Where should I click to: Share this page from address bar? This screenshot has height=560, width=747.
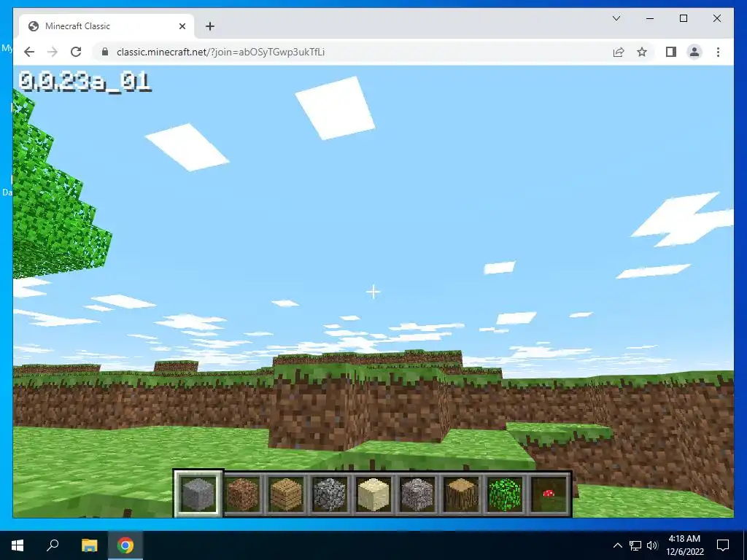point(619,52)
